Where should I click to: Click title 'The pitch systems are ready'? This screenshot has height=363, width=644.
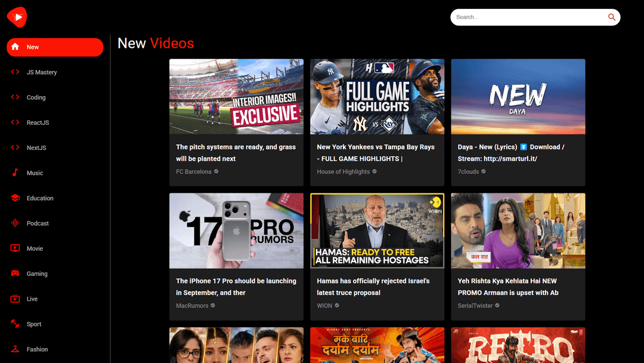236,152
